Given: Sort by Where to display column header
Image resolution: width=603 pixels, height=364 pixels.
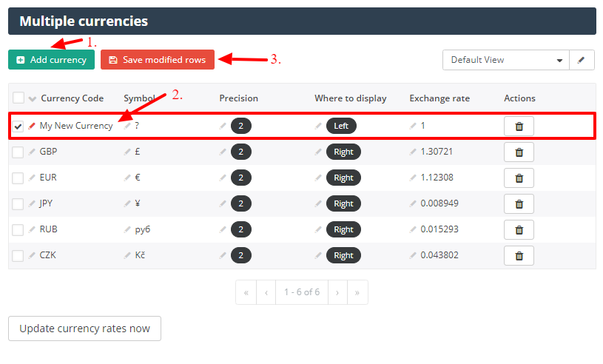Looking at the screenshot, I should [351, 98].
